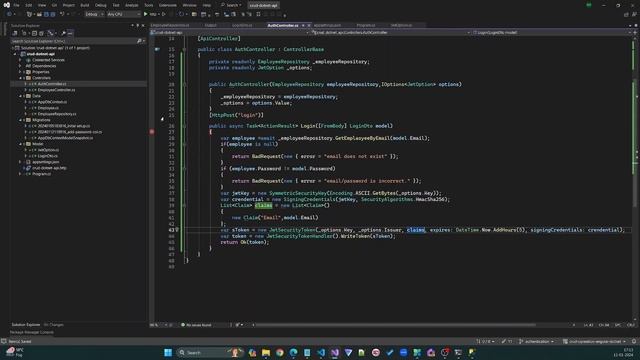The height and width of the screenshot is (360, 640).
Task: Select JwtOption.cs in the Model folder
Action: [48, 150]
